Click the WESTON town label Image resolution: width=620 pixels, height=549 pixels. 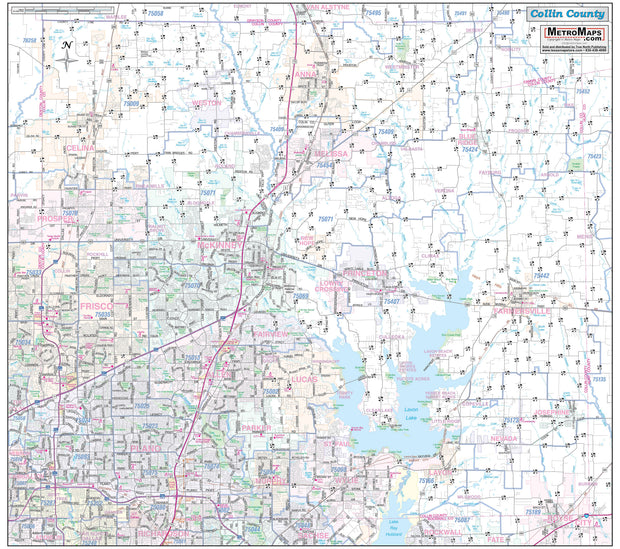coord(206,103)
